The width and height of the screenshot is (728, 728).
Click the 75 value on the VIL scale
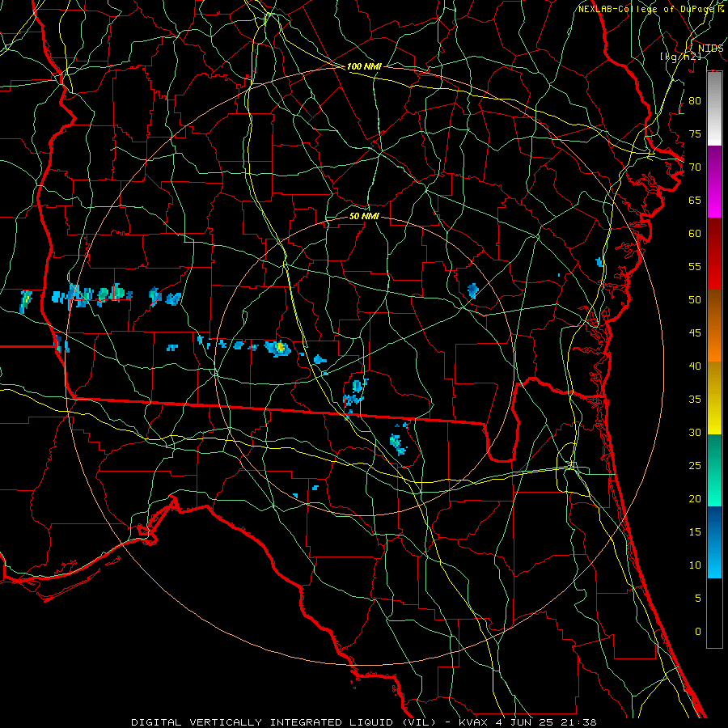(695, 133)
